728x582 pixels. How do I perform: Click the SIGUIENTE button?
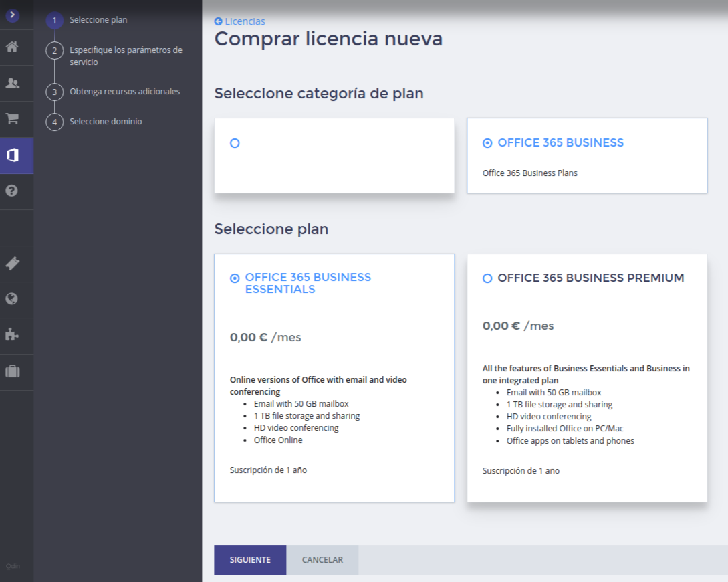tap(250, 560)
